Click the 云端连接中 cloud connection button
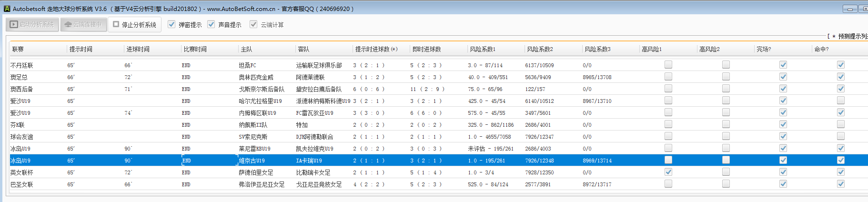Viewport: 868px width, 202px height. click(83, 24)
